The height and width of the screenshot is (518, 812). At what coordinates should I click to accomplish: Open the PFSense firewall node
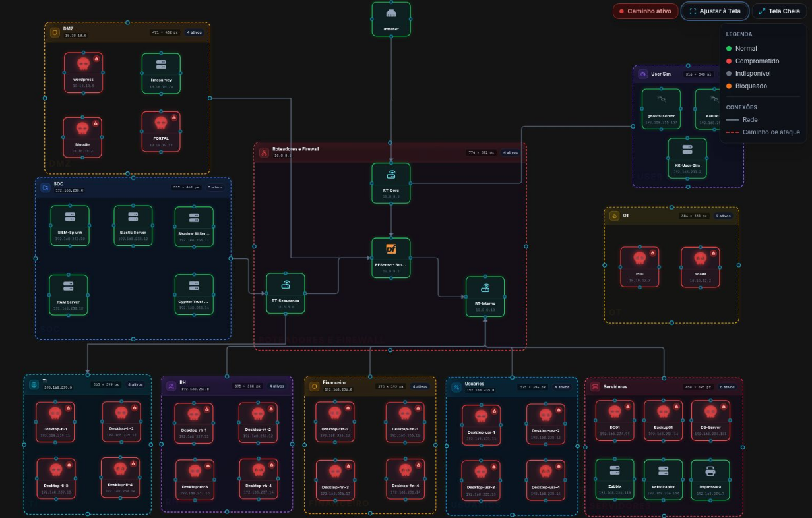(x=390, y=258)
